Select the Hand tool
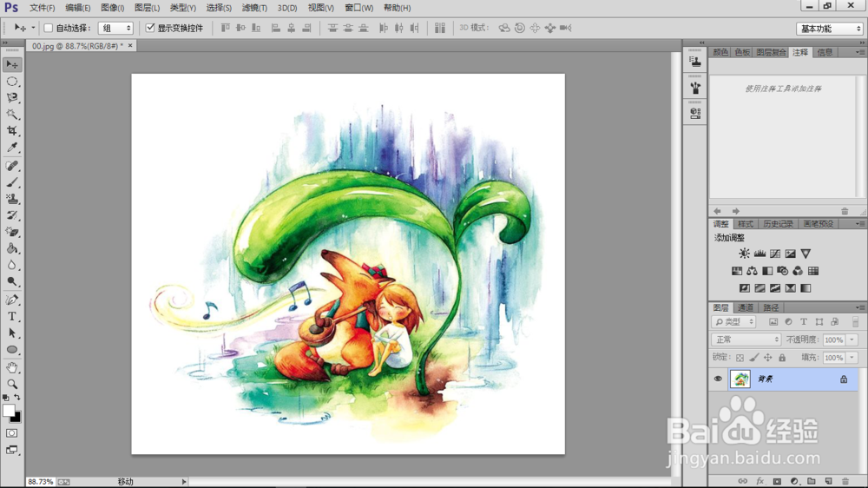868x488 pixels. (x=11, y=367)
